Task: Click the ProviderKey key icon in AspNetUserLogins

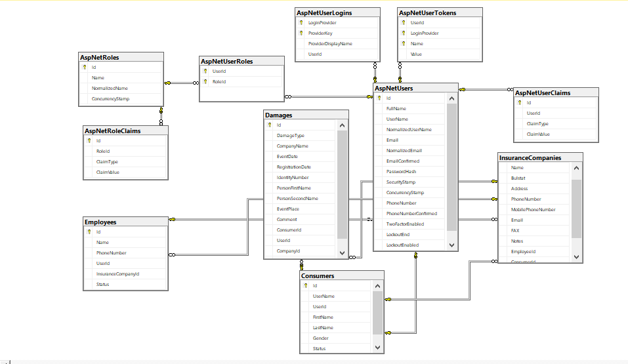Action: (301, 33)
